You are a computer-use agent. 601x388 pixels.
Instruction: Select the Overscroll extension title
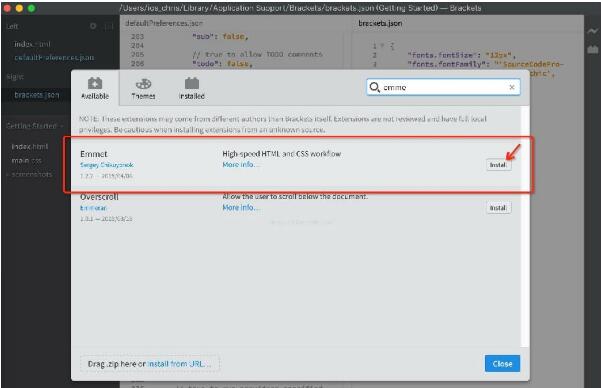[99, 197]
